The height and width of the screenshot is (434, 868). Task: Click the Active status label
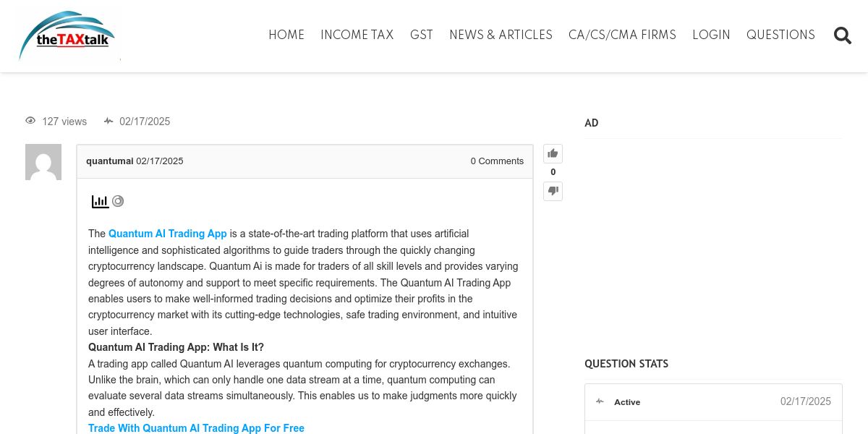click(x=627, y=402)
